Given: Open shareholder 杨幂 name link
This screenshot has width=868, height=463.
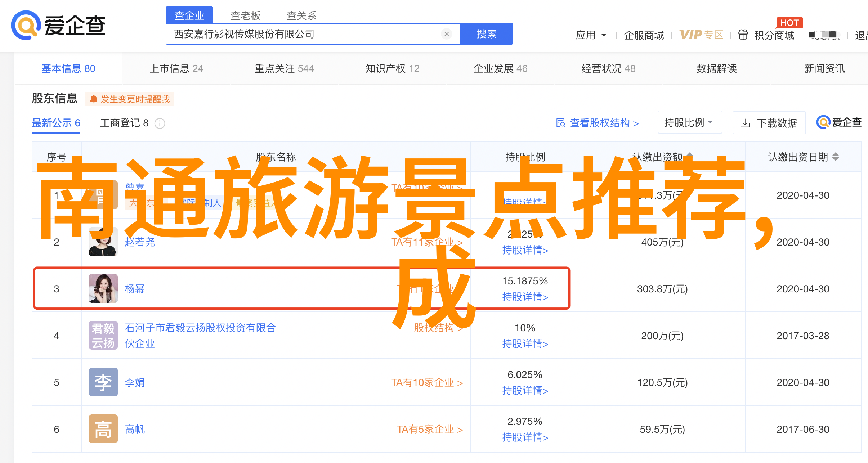Looking at the screenshot, I should pos(135,289).
